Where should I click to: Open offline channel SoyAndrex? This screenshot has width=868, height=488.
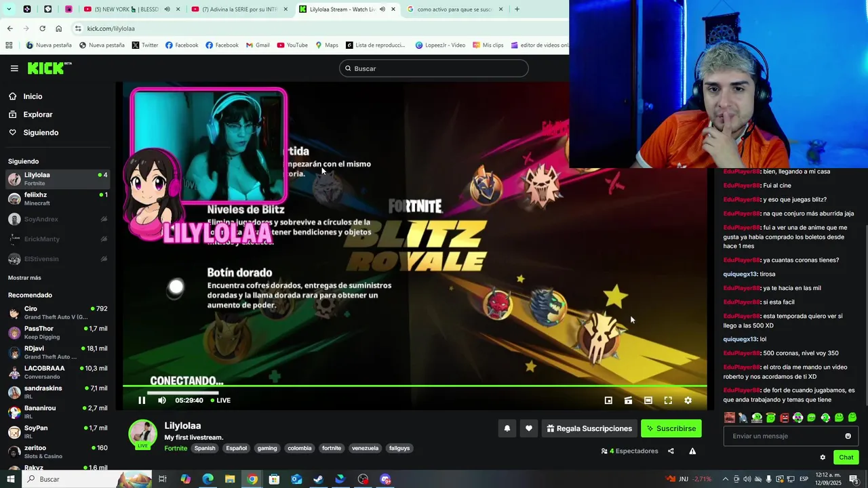58,219
